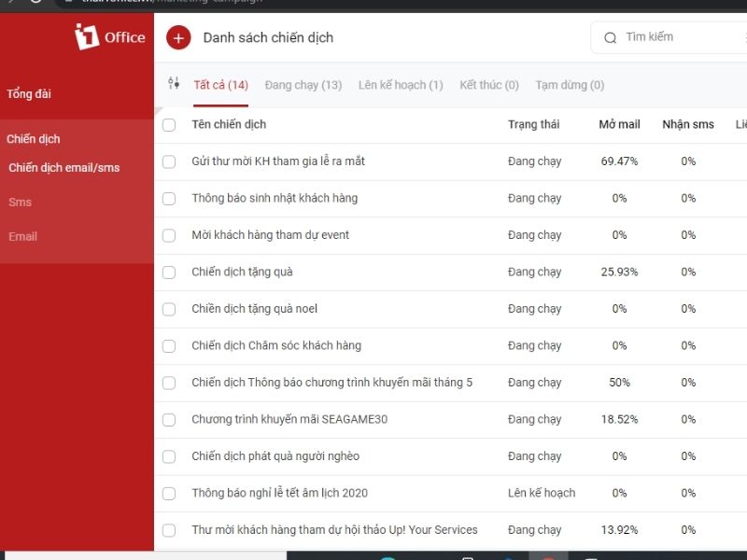747x560 pixels.
Task: Switch to Tất cả (14) tab
Action: [x=220, y=85]
